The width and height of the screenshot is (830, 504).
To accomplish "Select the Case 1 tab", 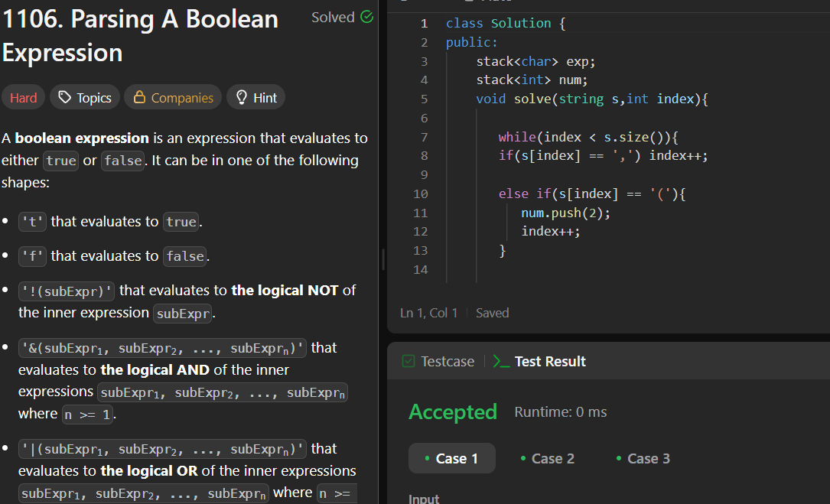I will 451,458.
